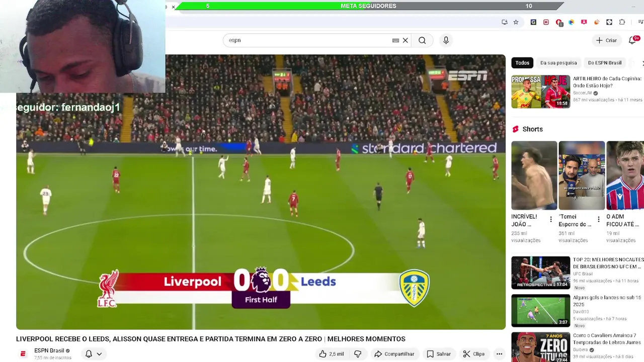Open the dark G extension icon
644x362 pixels.
click(533, 22)
